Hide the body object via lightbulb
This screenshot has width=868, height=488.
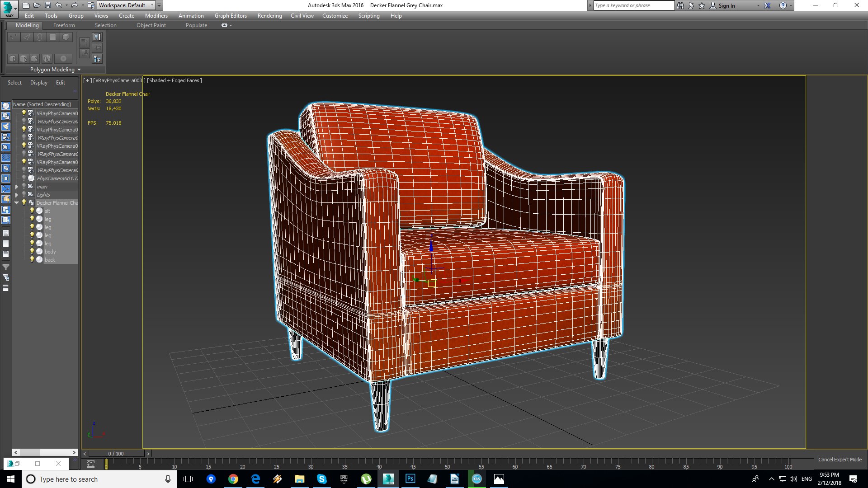click(x=32, y=251)
